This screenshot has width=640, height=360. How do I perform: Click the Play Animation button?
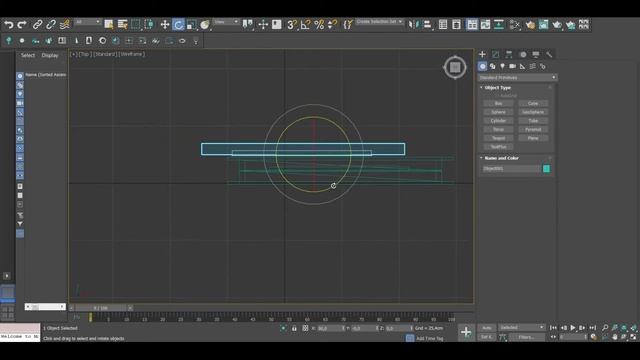pyautogui.click(x=573, y=328)
